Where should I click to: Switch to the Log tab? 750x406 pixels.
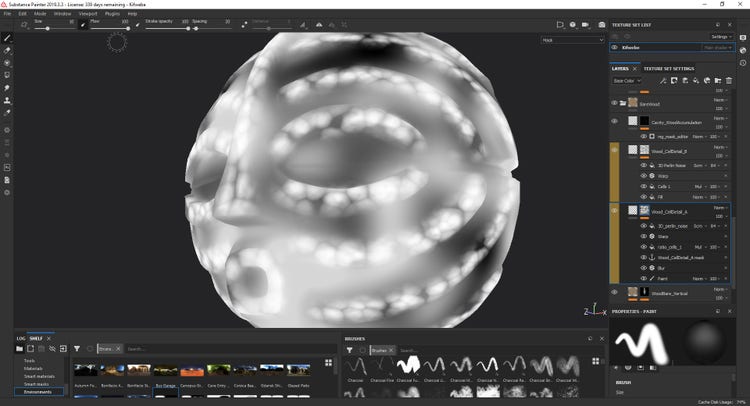click(x=21, y=338)
